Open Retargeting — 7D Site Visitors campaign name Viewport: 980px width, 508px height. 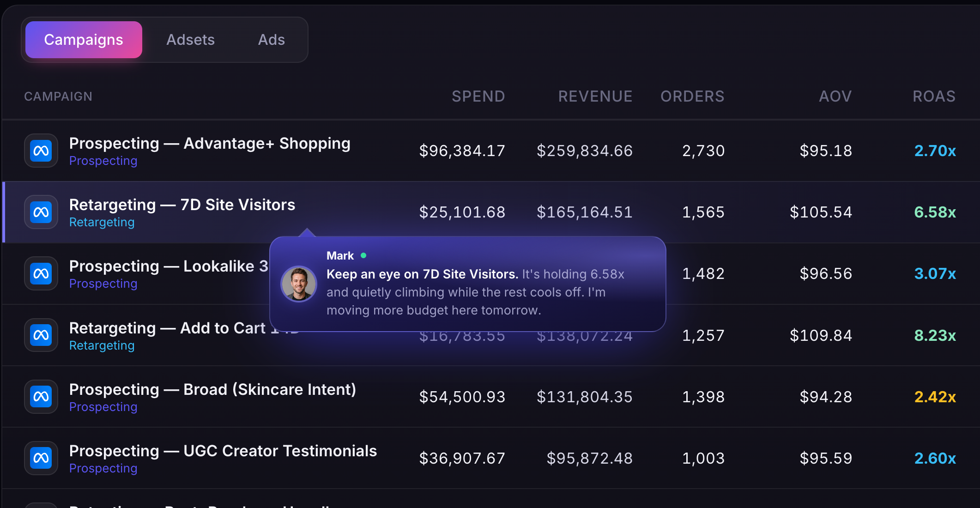pyautogui.click(x=182, y=205)
